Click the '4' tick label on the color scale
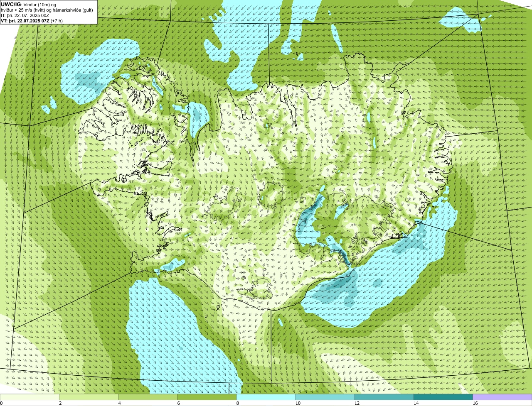 click(x=119, y=403)
